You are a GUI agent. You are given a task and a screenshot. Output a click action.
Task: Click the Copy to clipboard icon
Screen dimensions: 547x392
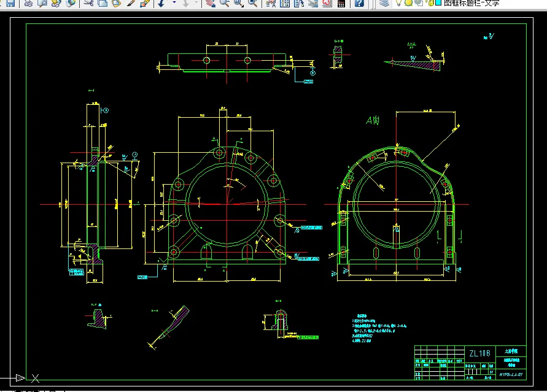pyautogui.click(x=103, y=3)
